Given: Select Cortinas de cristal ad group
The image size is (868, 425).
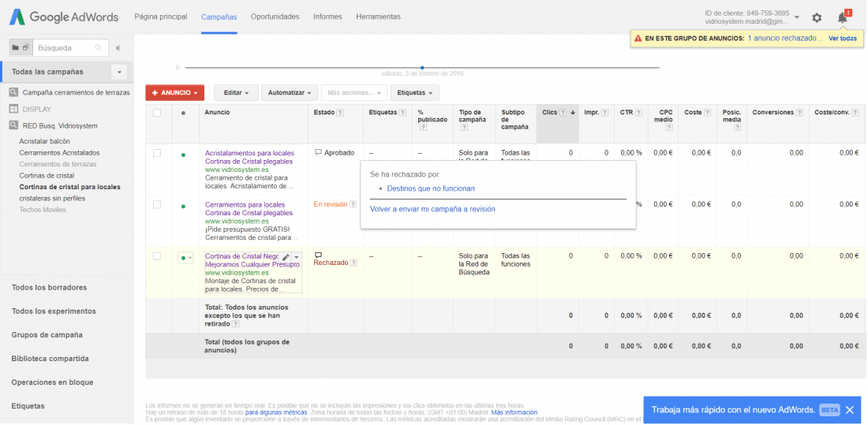Looking at the screenshot, I should point(47,175).
